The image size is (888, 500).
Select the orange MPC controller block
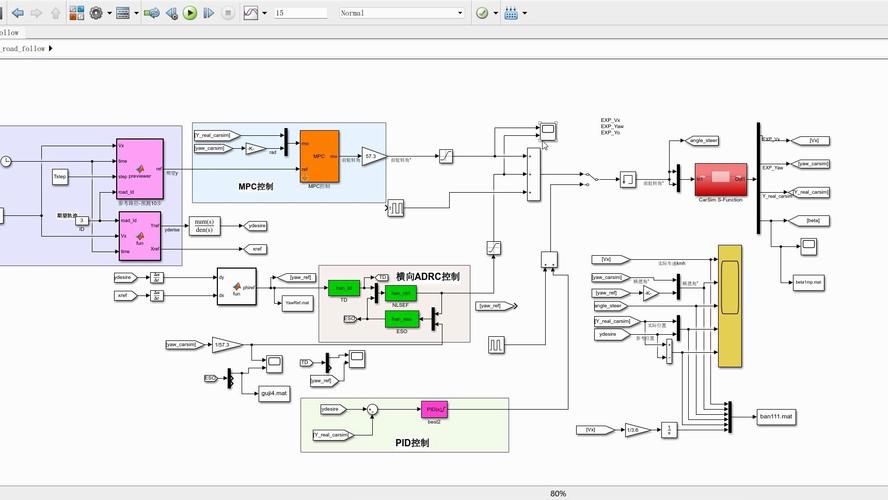tap(319, 155)
